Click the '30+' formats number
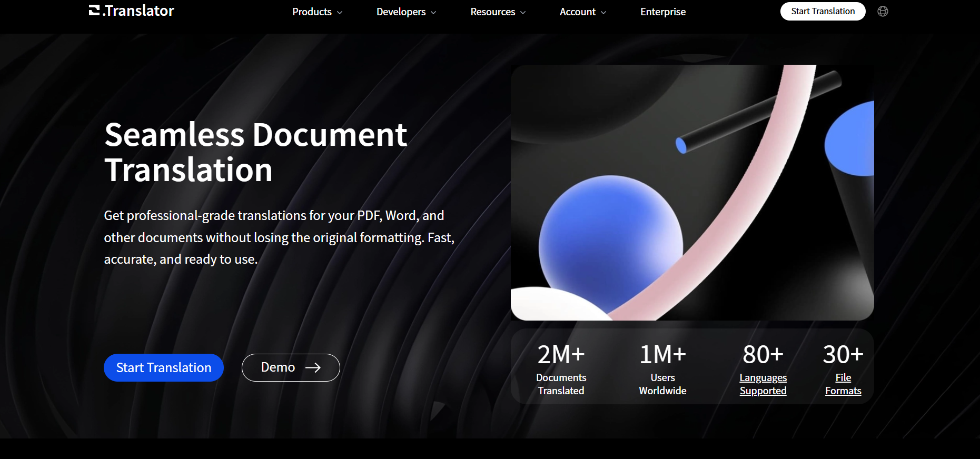Screen dimensions: 980x459 coord(843,354)
